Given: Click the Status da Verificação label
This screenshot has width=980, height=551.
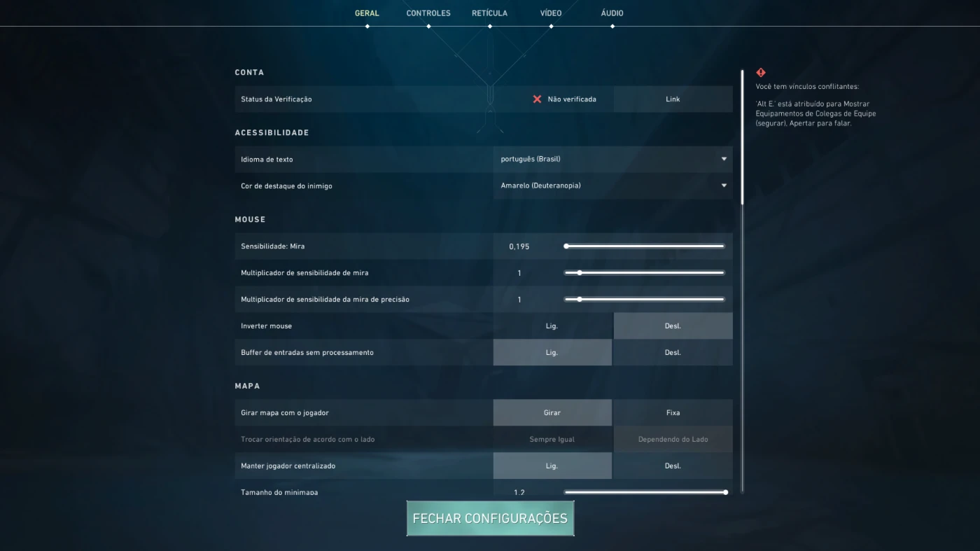Looking at the screenshot, I should pyautogui.click(x=276, y=99).
